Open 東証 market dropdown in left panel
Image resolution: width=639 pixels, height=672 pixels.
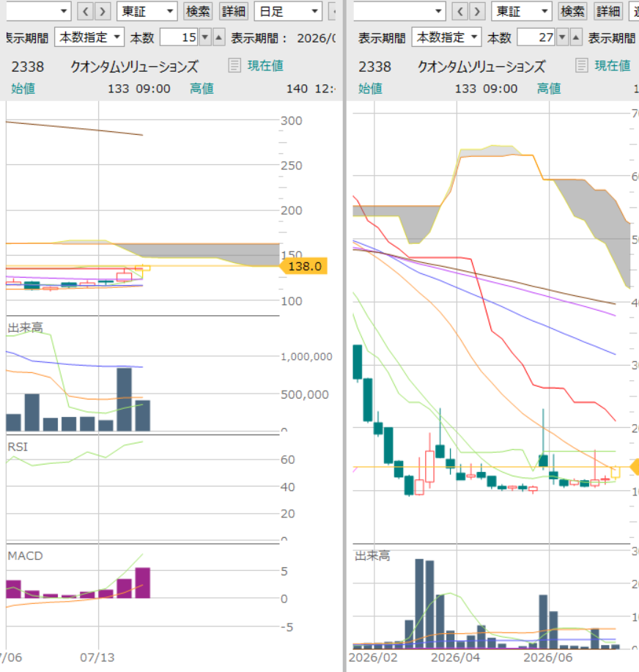tap(147, 12)
